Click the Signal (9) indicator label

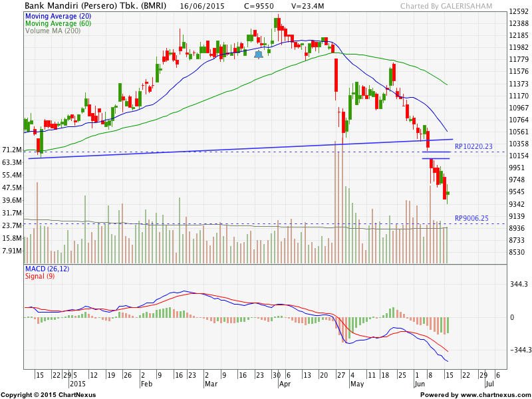point(41,276)
